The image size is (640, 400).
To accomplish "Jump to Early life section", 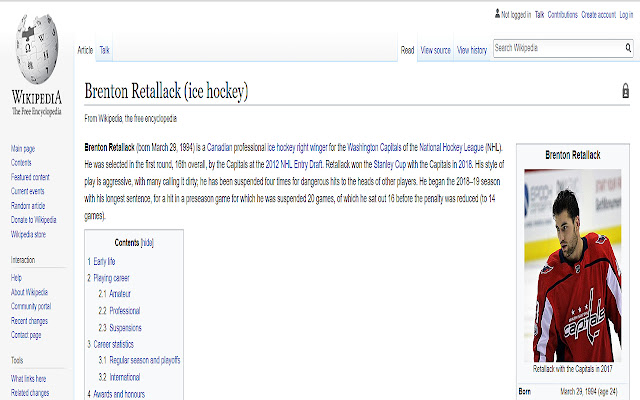I will click(104, 261).
